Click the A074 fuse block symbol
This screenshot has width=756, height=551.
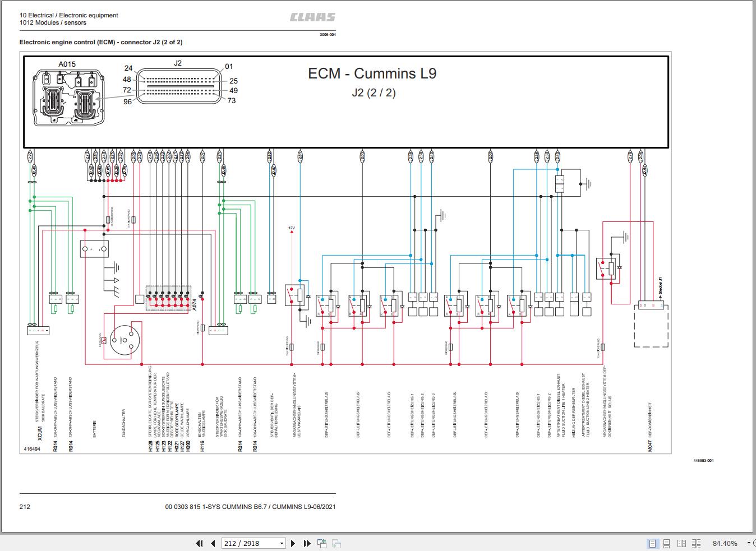pyautogui.click(x=168, y=298)
